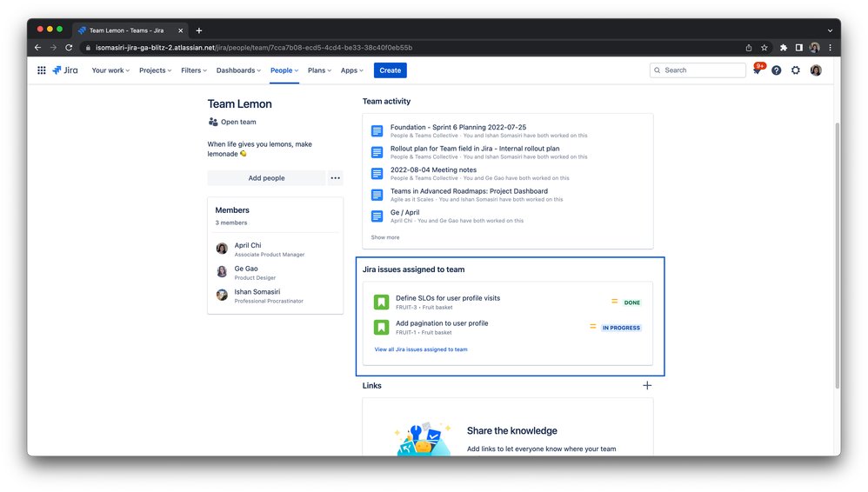Click the IN PROGRESS status badge

[x=621, y=328]
